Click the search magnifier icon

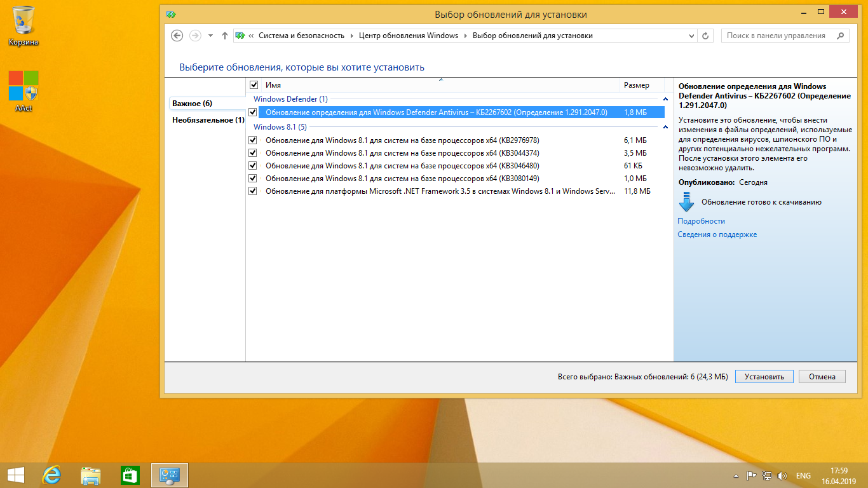pos(841,36)
